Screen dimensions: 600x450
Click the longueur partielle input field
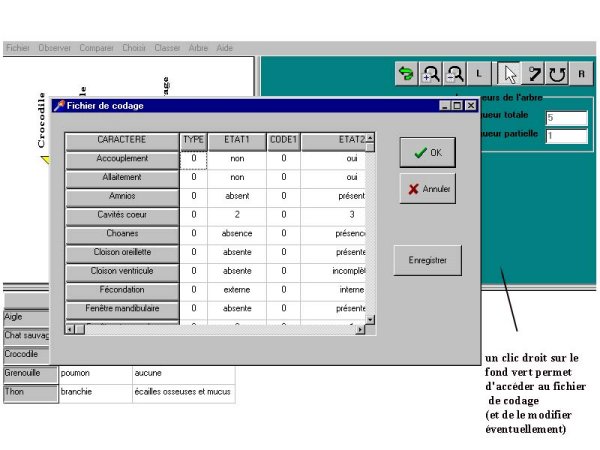566,135
